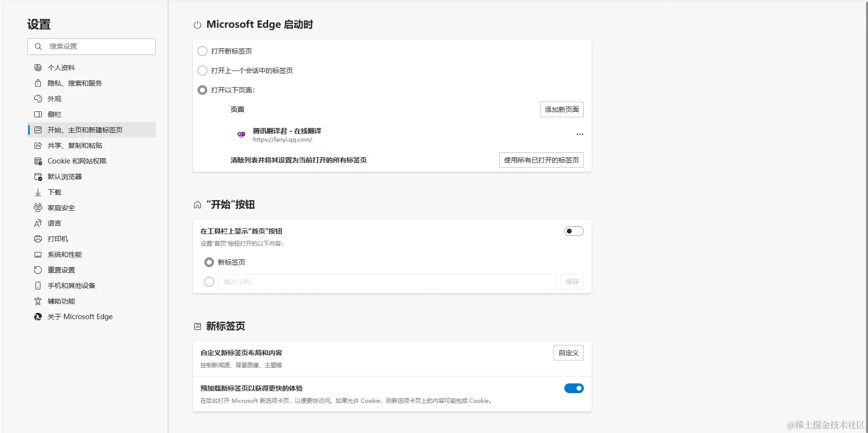Open 重置设置 page
The width and height of the screenshot is (868, 433).
click(x=91, y=270)
